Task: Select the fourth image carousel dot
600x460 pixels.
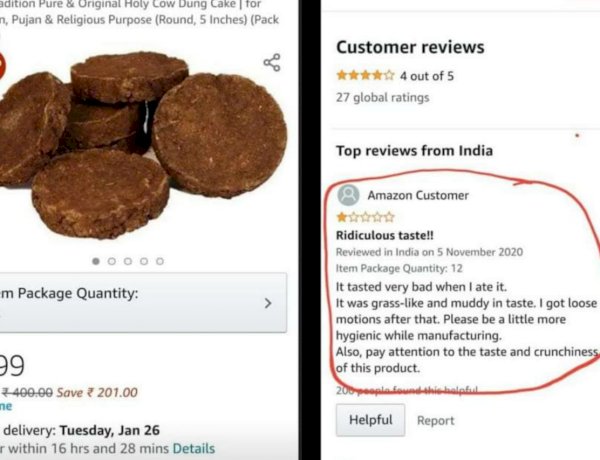Action: 144,261
